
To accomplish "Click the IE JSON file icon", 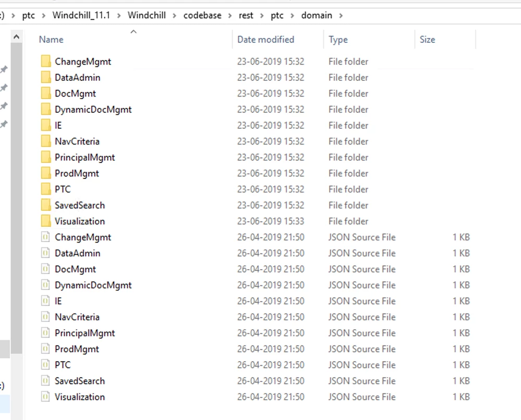I will (x=45, y=301).
